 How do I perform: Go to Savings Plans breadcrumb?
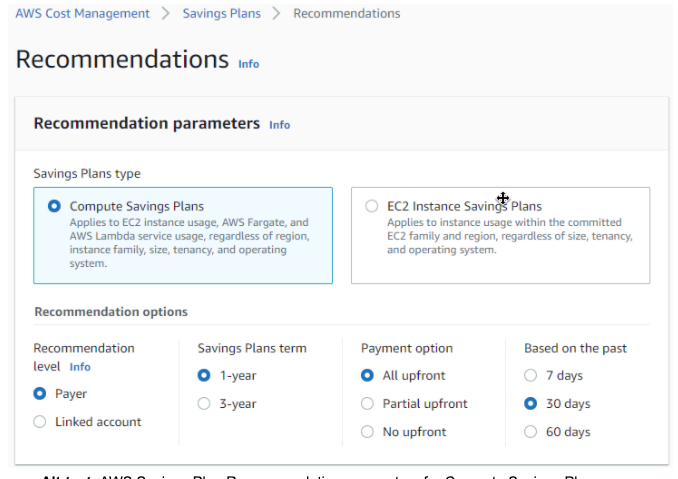pos(221,13)
